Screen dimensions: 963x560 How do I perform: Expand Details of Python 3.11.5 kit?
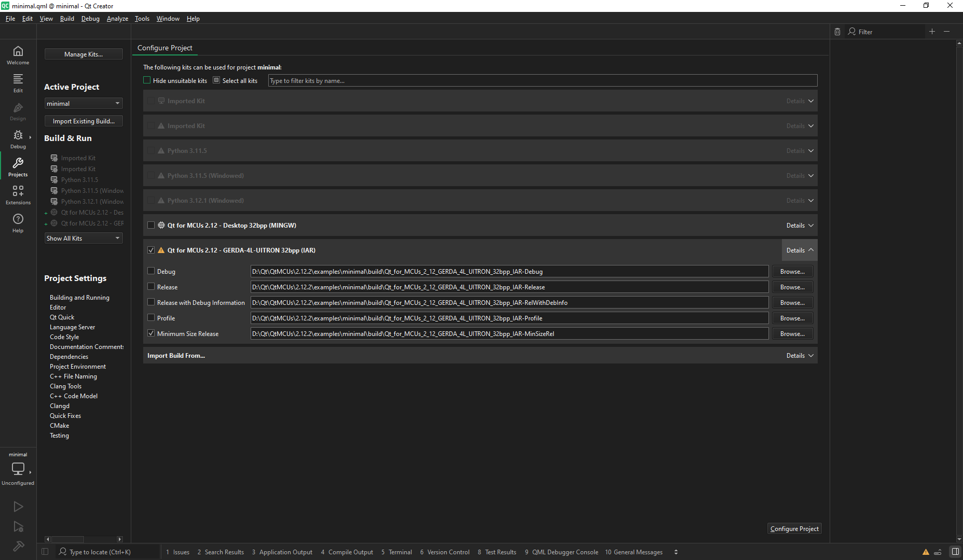800,151
